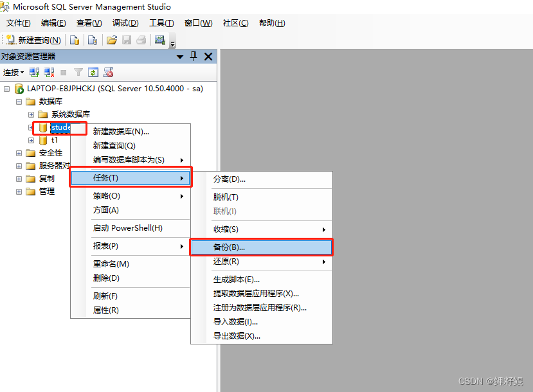
Task: Choose 启动 PowerShell(H)
Action: tap(131, 228)
